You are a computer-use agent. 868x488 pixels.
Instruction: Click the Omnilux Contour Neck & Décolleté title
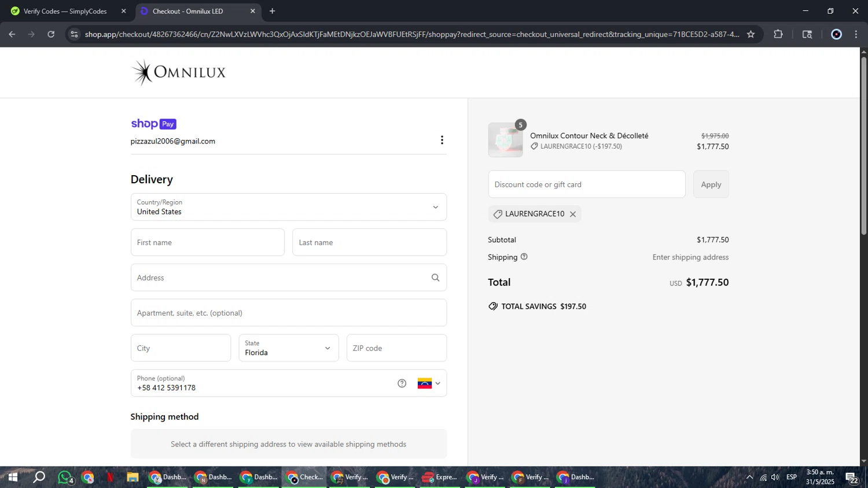(x=589, y=136)
